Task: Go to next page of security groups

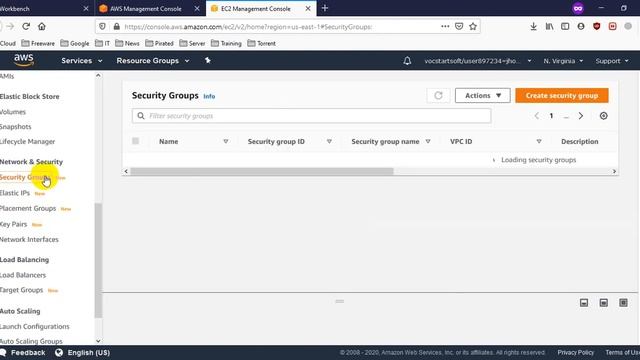Action: coord(580,116)
